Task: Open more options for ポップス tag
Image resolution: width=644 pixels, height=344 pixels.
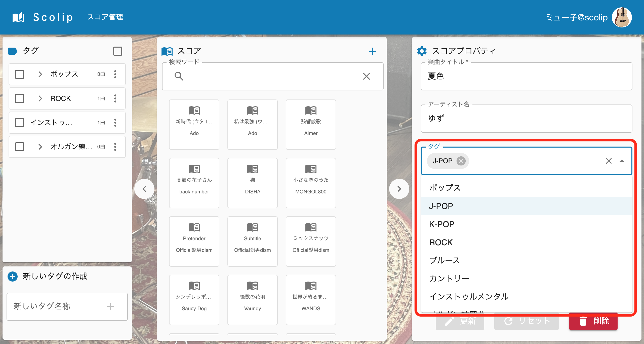Action: coord(115,74)
